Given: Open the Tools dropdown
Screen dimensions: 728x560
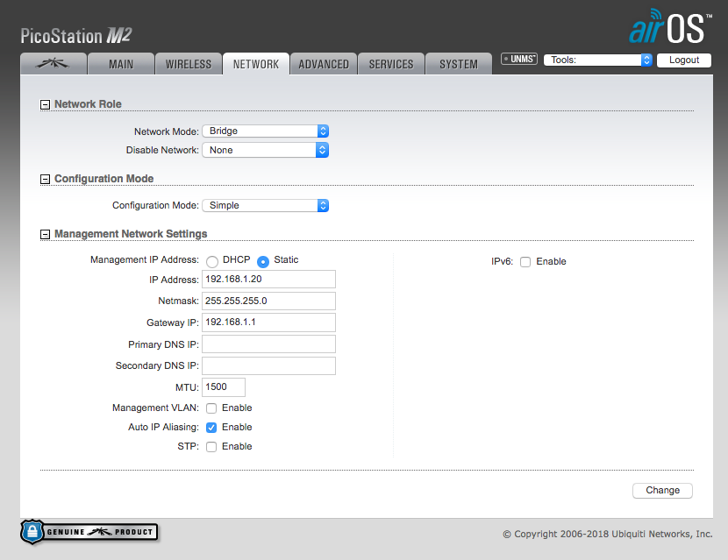Looking at the screenshot, I should click(x=598, y=60).
